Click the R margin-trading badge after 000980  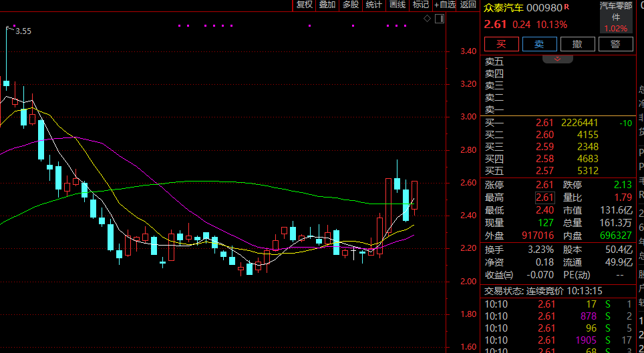pyautogui.click(x=567, y=7)
